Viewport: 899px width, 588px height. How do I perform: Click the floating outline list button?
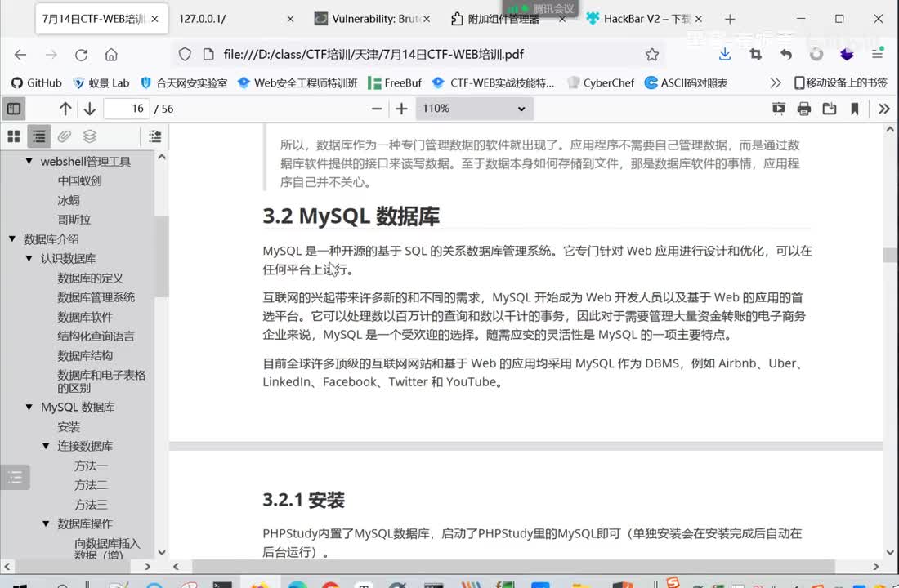15,477
